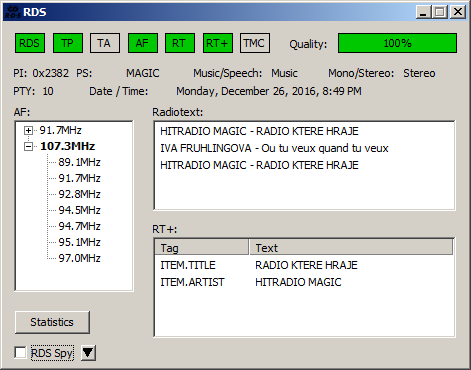The width and height of the screenshot is (471, 370).
Task: Click the PTY value 10
Action: point(48,91)
